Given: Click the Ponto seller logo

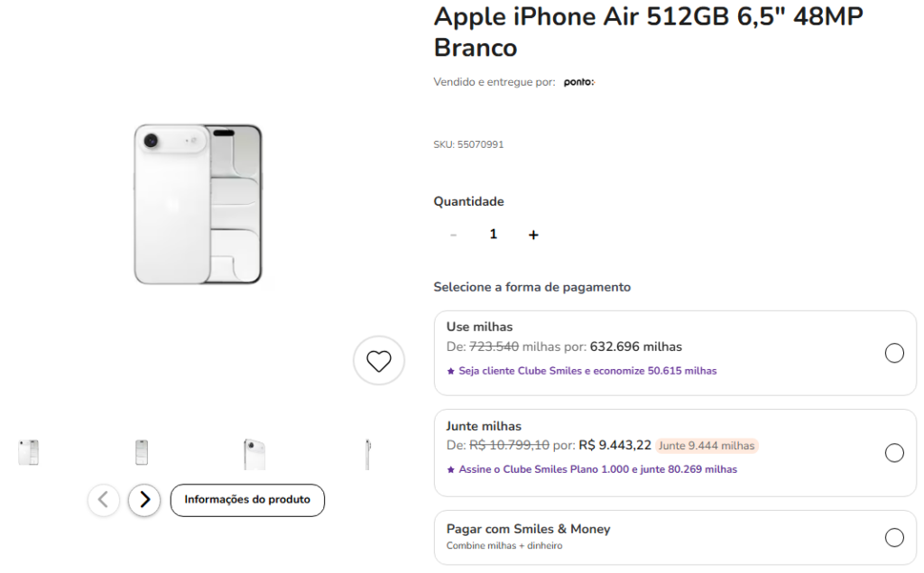Looking at the screenshot, I should point(578,82).
